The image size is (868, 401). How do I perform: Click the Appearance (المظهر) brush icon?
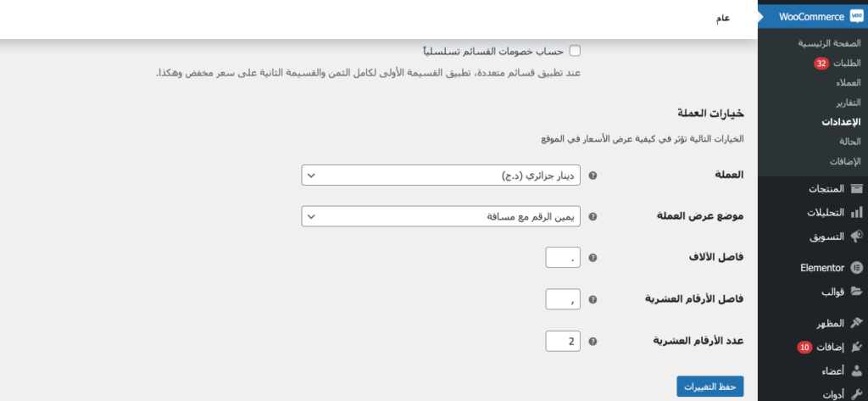[x=857, y=323]
